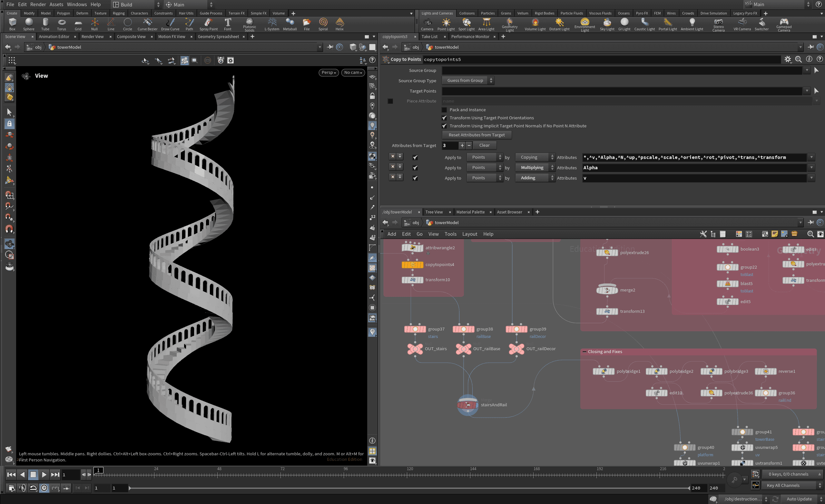Open the Persp viewport dropdown
The width and height of the screenshot is (825, 504).
pos(329,72)
